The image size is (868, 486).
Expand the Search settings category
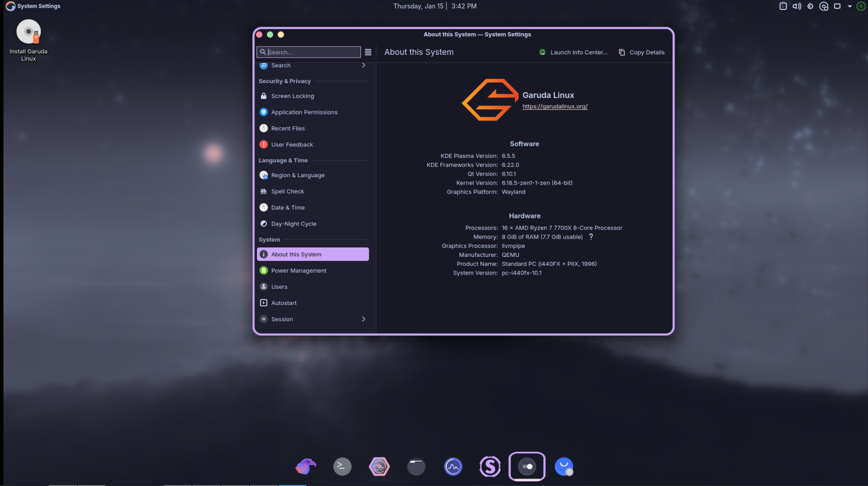point(313,65)
